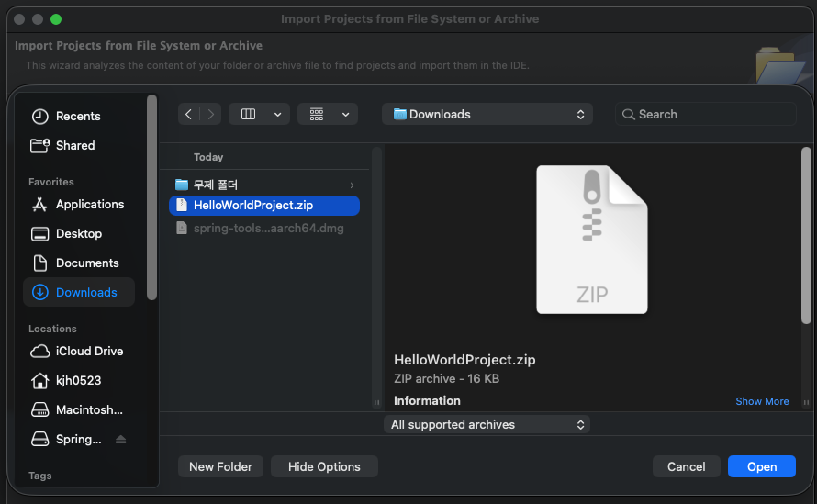Click the Hide Options button
Image resolution: width=817 pixels, height=504 pixels.
pos(324,466)
